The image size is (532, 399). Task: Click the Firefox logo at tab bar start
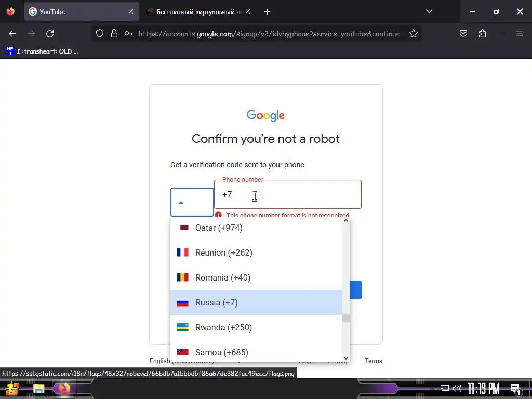pyautogui.click(x=10, y=11)
